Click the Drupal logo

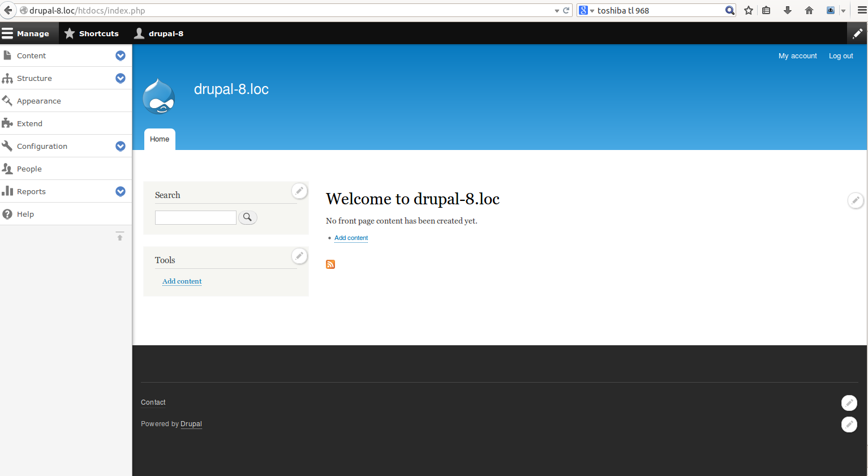point(159,96)
